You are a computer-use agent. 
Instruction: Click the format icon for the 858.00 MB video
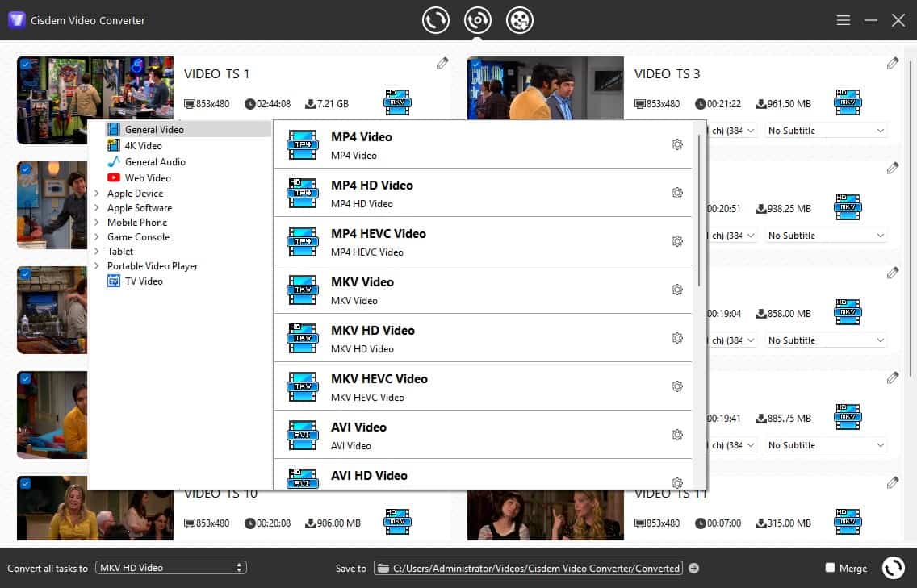coord(848,312)
